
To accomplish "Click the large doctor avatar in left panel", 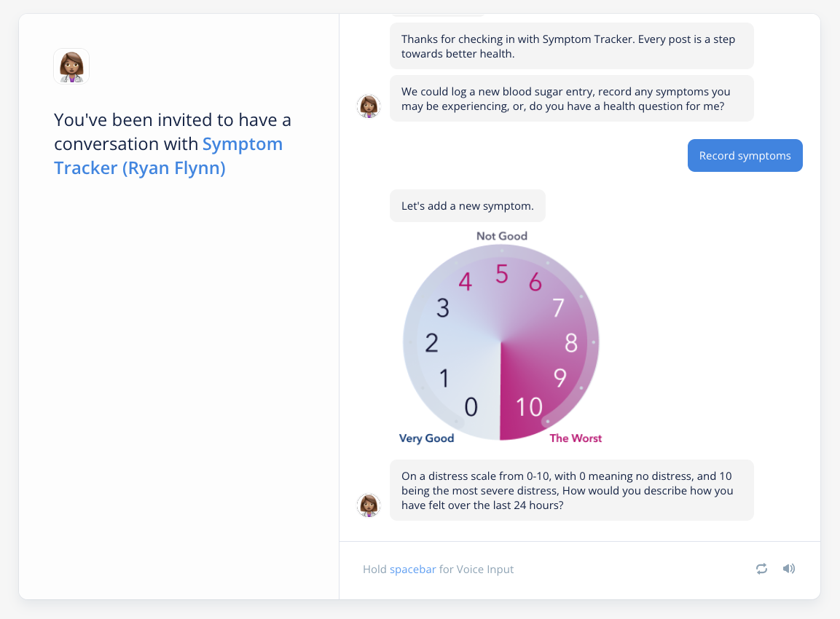I will click(x=71, y=66).
